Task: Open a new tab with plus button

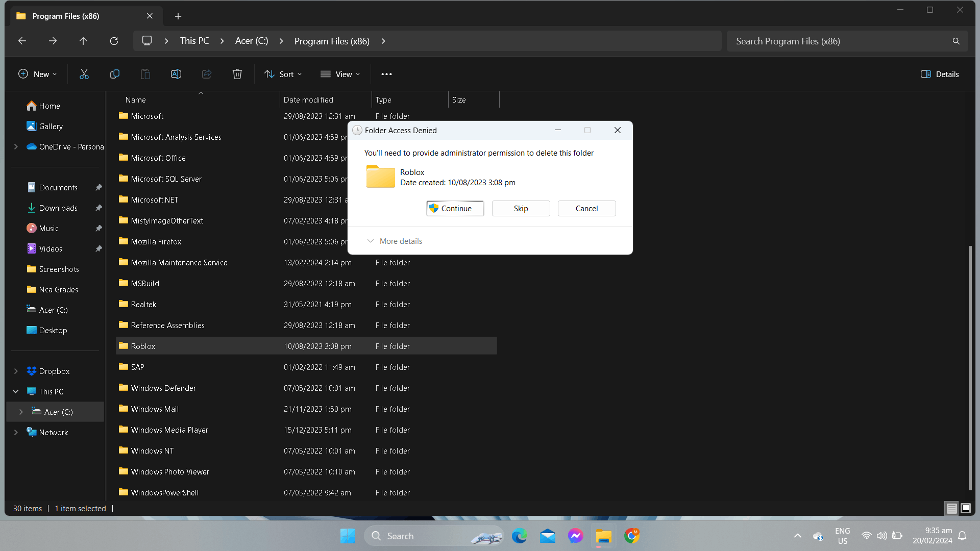Action: [178, 16]
